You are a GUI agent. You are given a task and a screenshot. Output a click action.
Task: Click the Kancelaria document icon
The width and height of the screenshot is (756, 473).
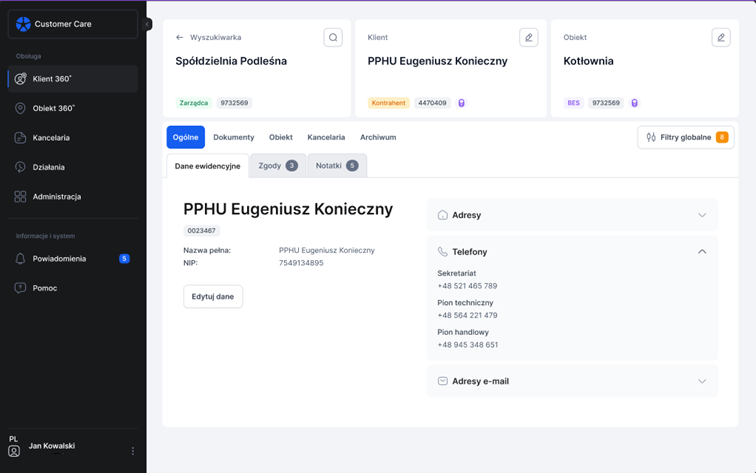pos(20,137)
